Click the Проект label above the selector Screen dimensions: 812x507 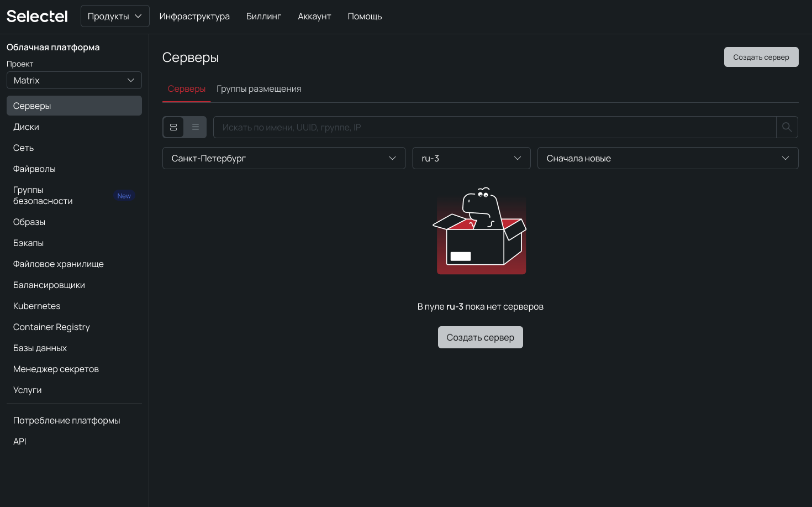click(x=20, y=64)
